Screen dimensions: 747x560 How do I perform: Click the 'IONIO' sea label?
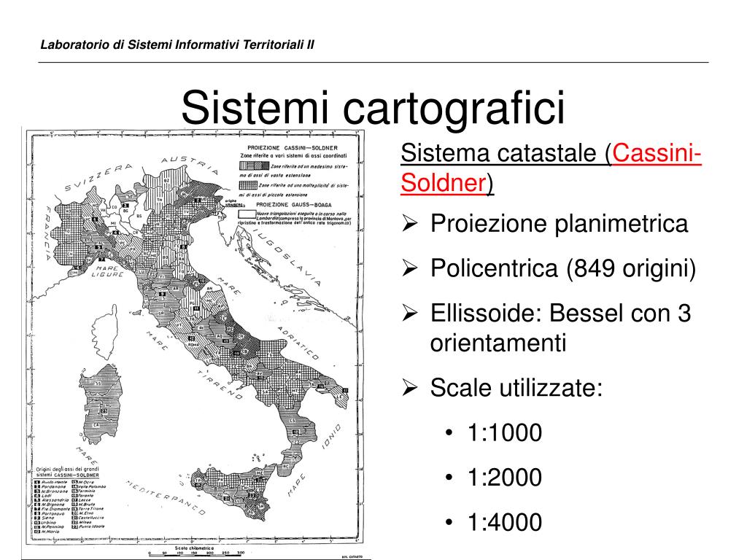[x=331, y=436]
